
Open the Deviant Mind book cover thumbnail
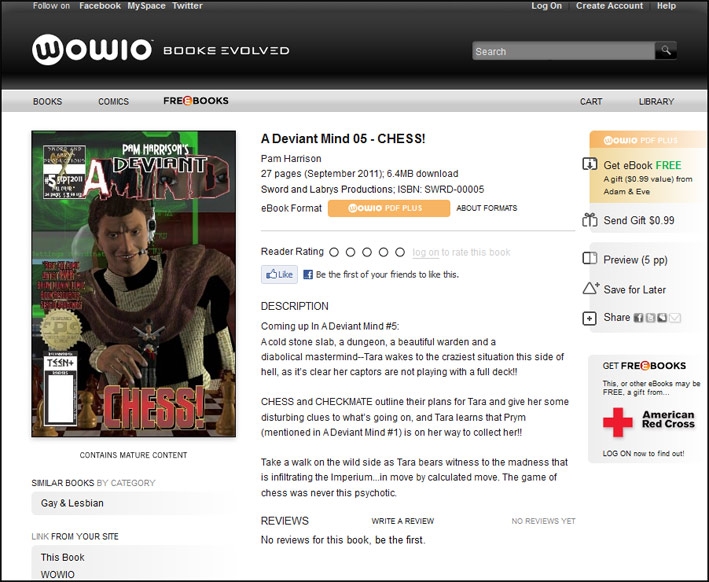pyautogui.click(x=133, y=284)
